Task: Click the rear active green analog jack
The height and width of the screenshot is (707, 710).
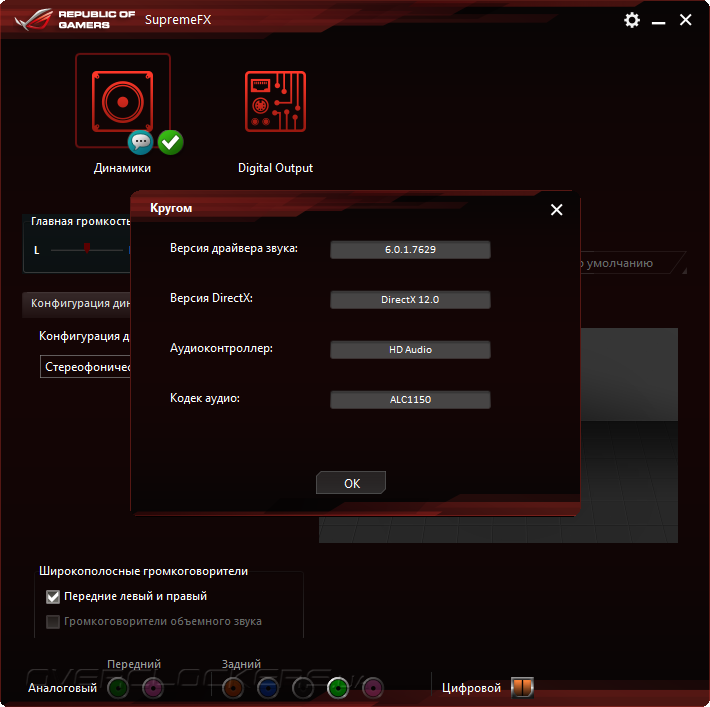Action: click(338, 688)
